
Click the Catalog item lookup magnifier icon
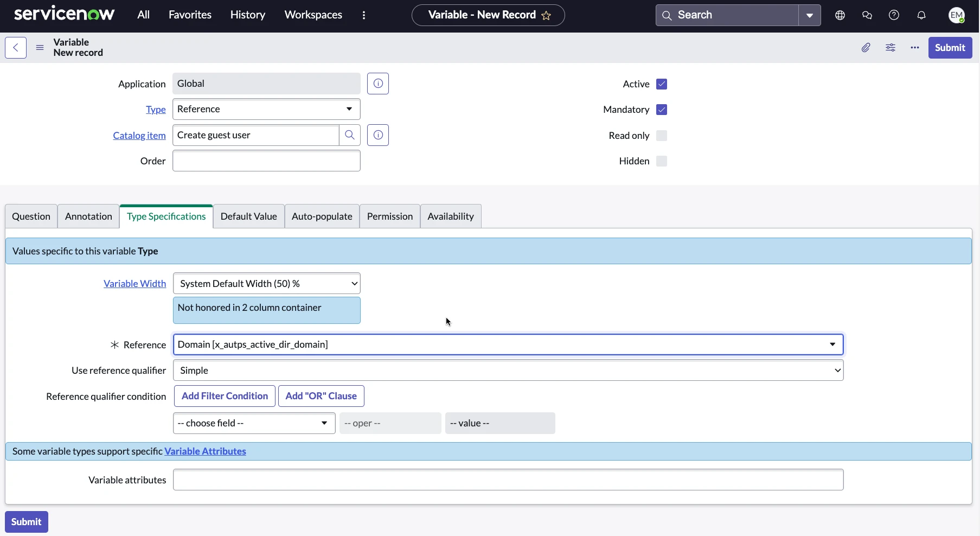350,135
